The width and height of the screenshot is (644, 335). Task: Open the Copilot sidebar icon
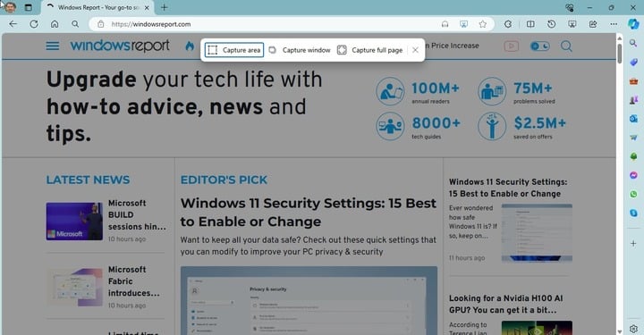pyautogui.click(x=633, y=24)
